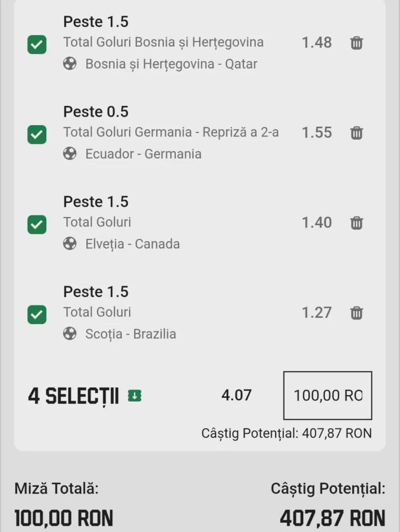Open the Scoția - Brazilia match link

pos(131,334)
